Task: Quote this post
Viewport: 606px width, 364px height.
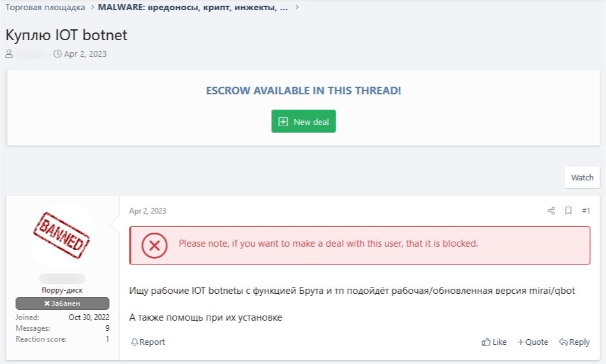Action: (x=533, y=342)
